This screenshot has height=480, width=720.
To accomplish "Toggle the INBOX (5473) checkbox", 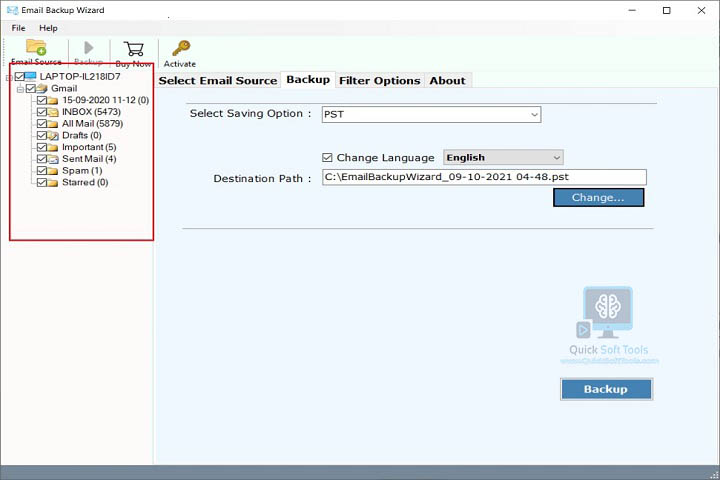I will (x=42, y=112).
